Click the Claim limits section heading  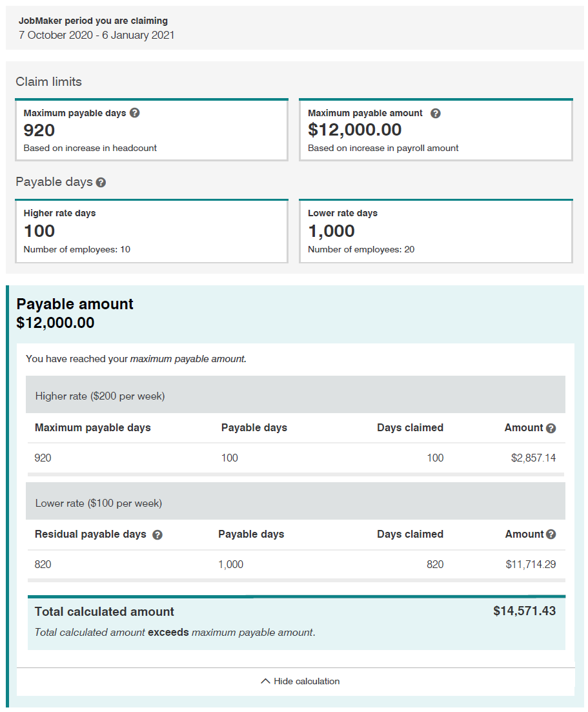coord(49,82)
